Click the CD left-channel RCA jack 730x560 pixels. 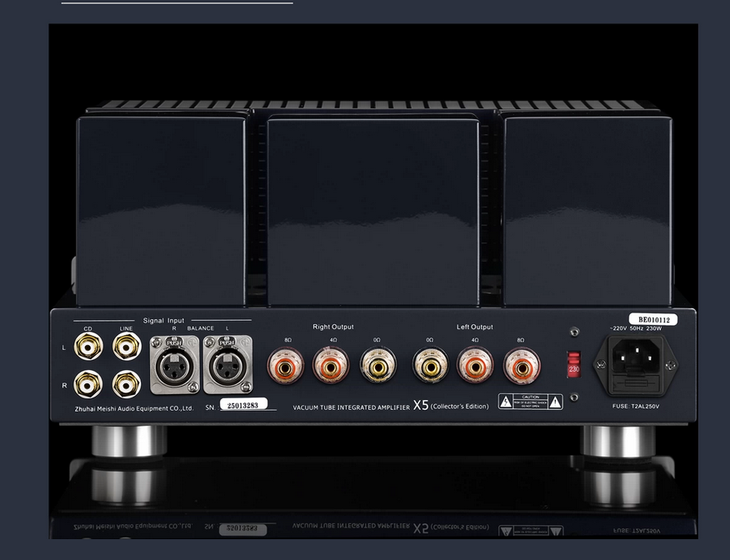coord(88,347)
